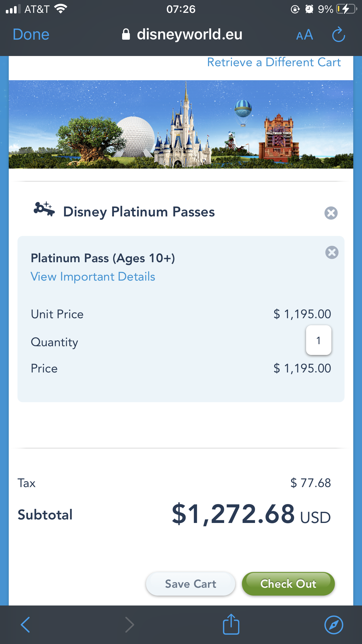Image resolution: width=362 pixels, height=644 pixels.
Task: Remove the Disney Platinum Passes section
Action: 331,213
